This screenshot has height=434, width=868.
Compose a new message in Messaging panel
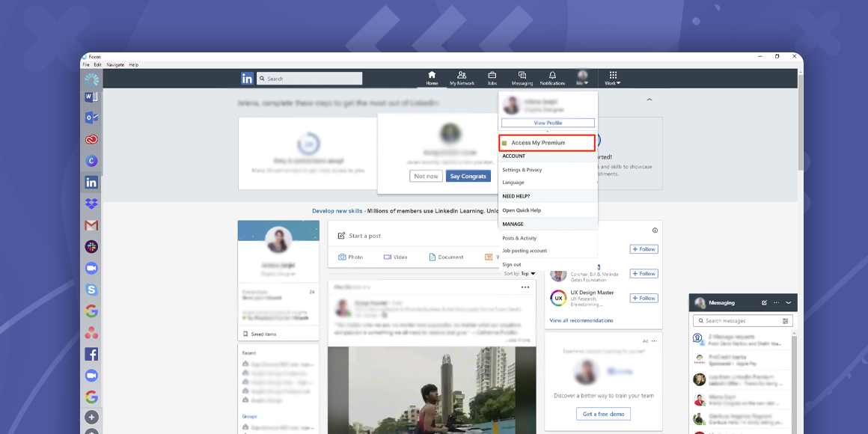click(765, 303)
